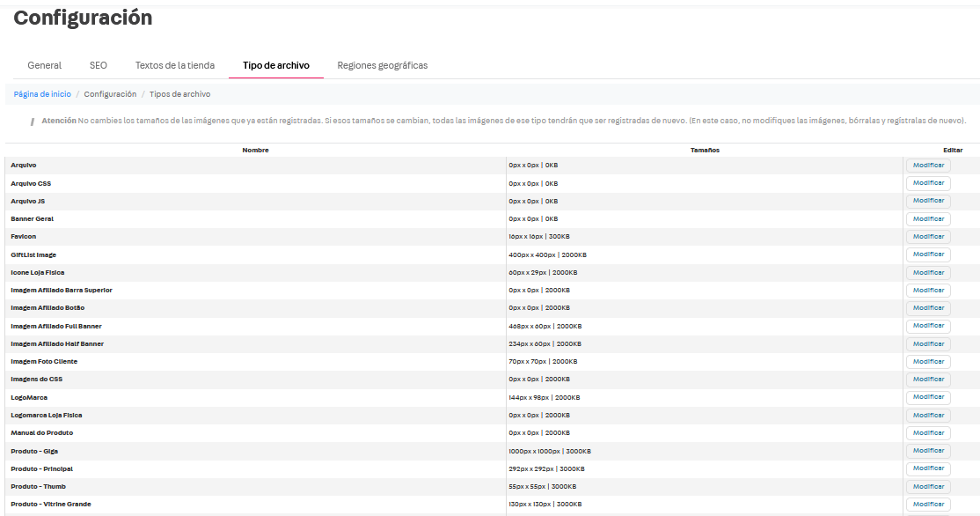The height and width of the screenshot is (516, 980).
Task: Modify the Produto - Giga sizes
Action: (x=928, y=451)
